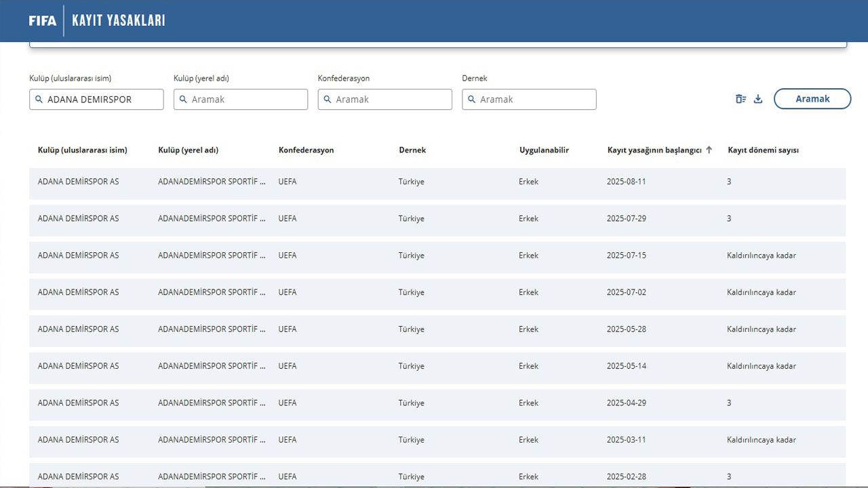
Task: Click magnifier icon in Dernek search box
Action: click(472, 100)
